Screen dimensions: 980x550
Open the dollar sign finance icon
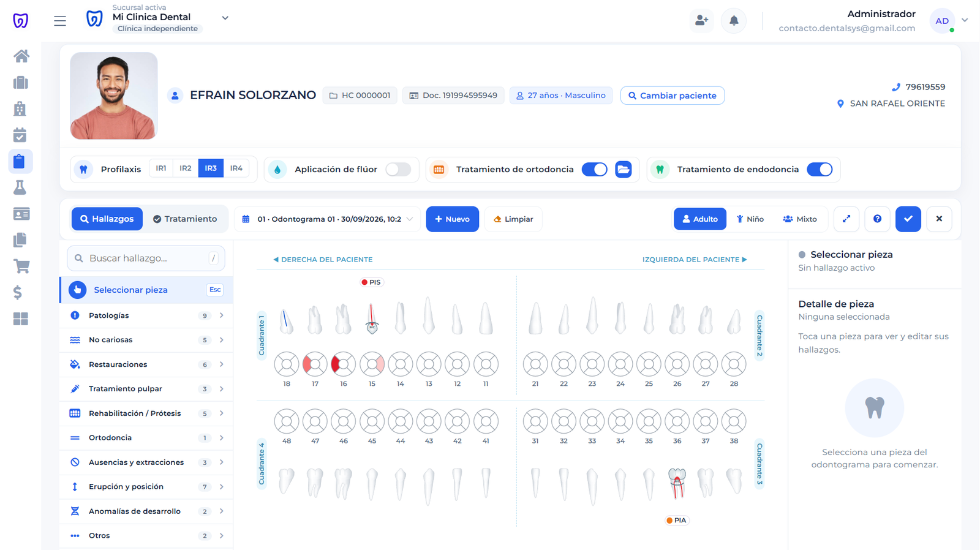pyautogui.click(x=18, y=292)
